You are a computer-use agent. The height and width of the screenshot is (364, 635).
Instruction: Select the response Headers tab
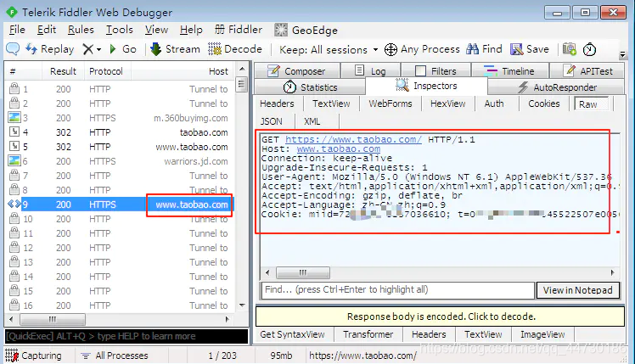(429, 334)
